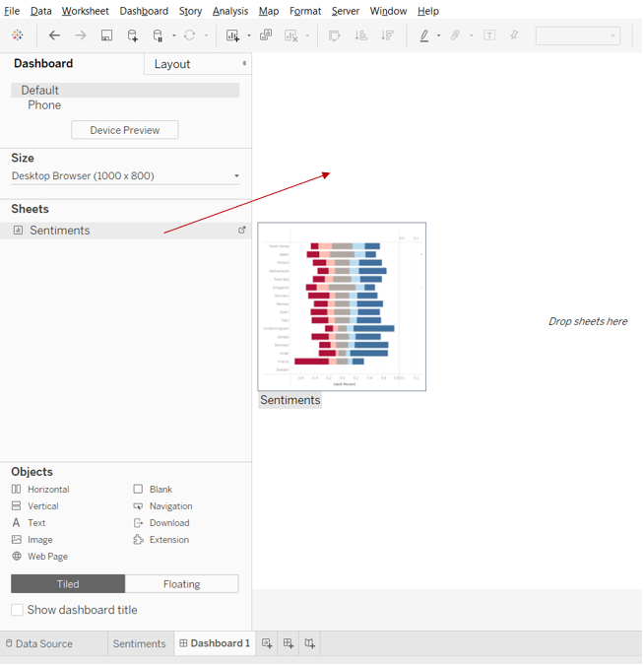
Task: Click the New Worksheet icon in bottom tabs
Action: pyautogui.click(x=267, y=643)
